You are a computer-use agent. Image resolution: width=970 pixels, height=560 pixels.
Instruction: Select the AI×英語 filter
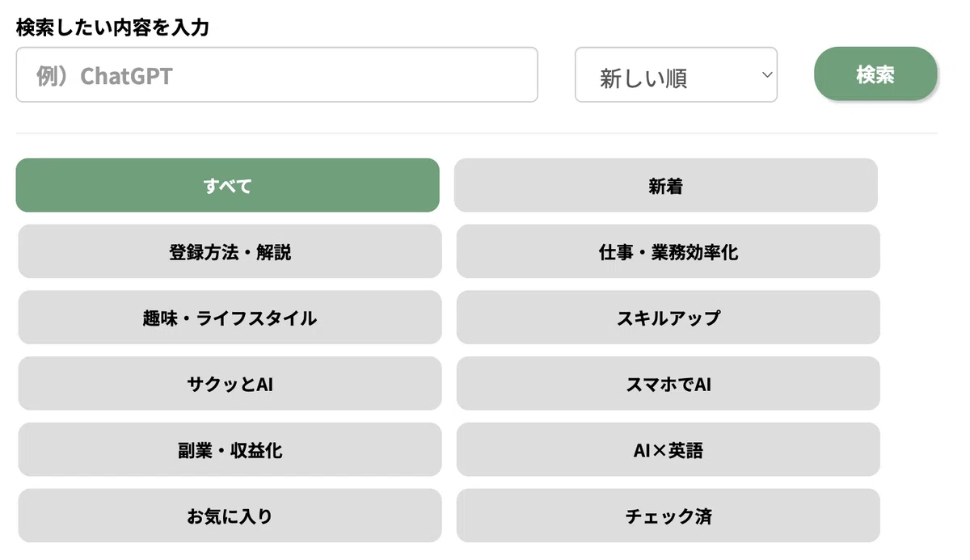668,449
